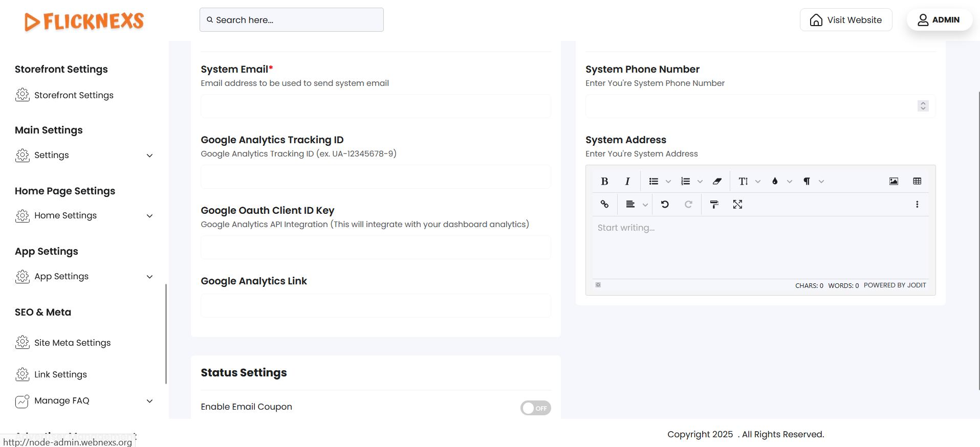The image size is (980, 447).
Task: Open the text color droplet dropdown arrow
Action: tap(790, 182)
